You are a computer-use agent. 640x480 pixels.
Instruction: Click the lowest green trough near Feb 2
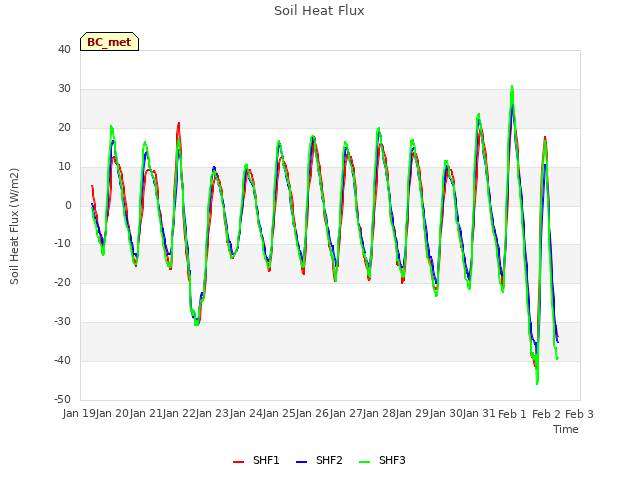pos(537,383)
